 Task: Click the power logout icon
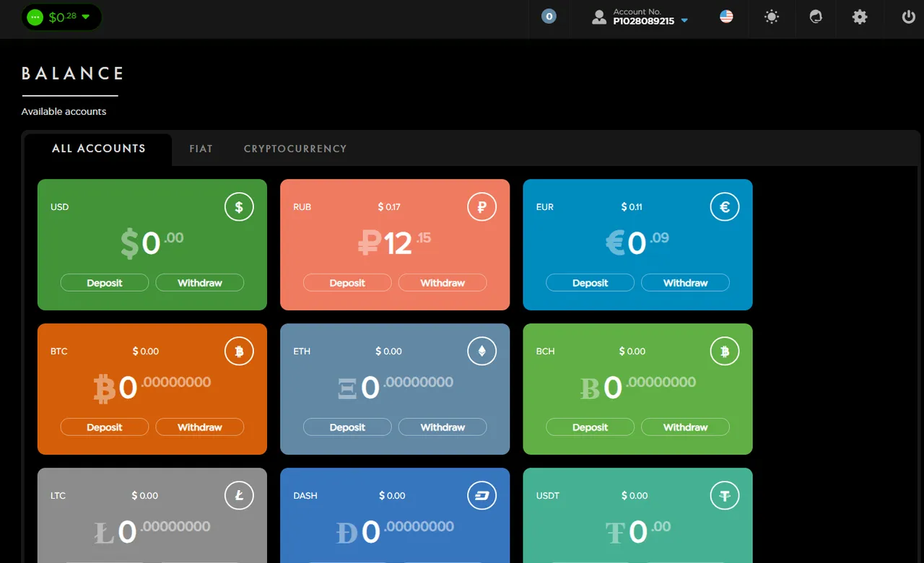click(909, 17)
